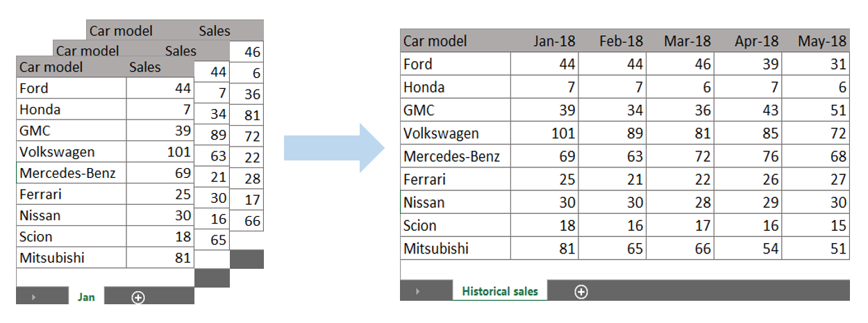The width and height of the screenshot is (868, 323).
Task: Select the Mar-18 column header
Action: click(x=680, y=41)
